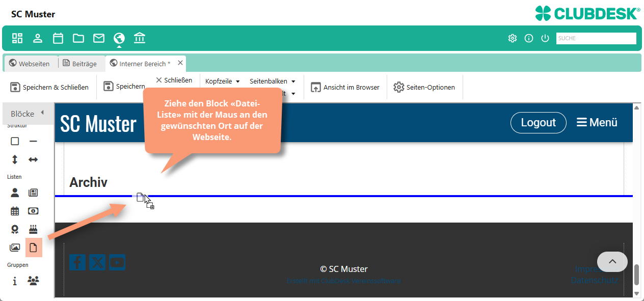Click the Erstellt mit ClubDesk Vereinssoftware link

[x=343, y=281]
